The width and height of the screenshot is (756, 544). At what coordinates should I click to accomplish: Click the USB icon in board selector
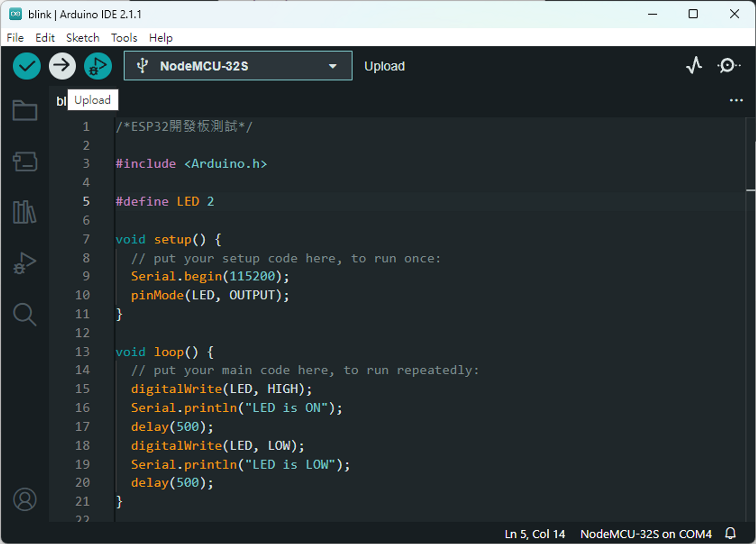coord(142,66)
